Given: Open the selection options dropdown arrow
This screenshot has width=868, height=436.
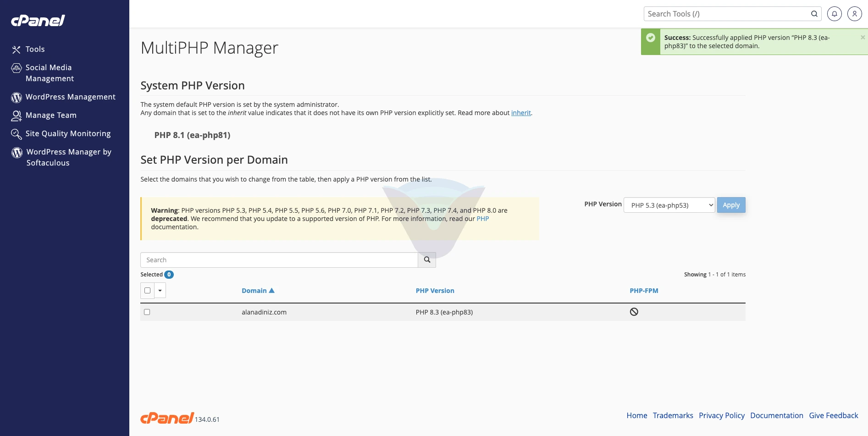Looking at the screenshot, I should point(160,290).
